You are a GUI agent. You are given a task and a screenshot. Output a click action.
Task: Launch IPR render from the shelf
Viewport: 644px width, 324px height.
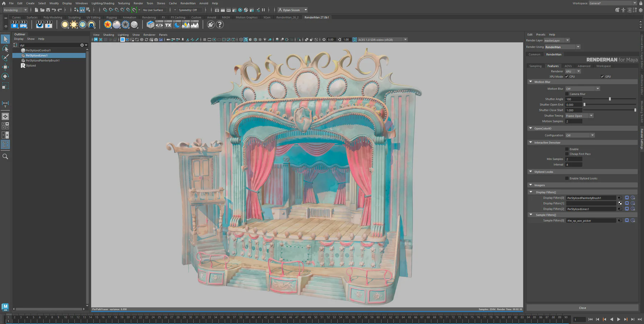pyautogui.click(x=23, y=24)
